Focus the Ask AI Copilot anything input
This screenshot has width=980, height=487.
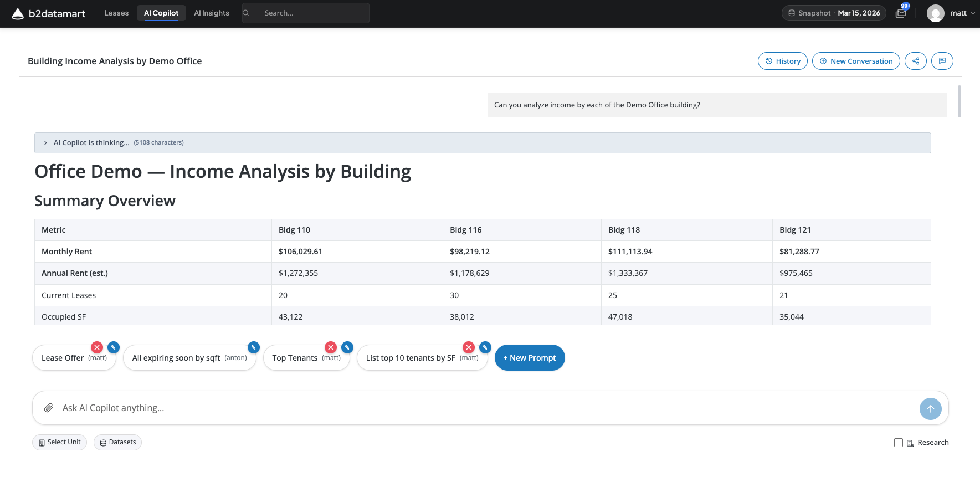pyautogui.click(x=488, y=408)
